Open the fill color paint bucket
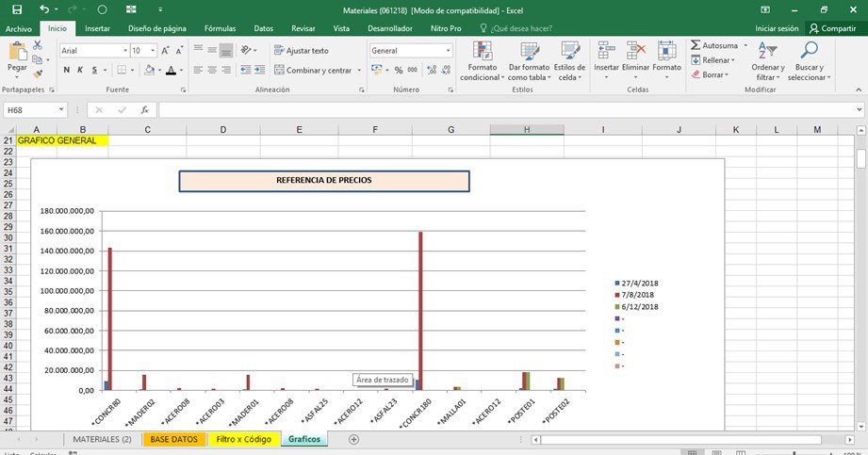Screen dimensions: 868x455 [149, 70]
